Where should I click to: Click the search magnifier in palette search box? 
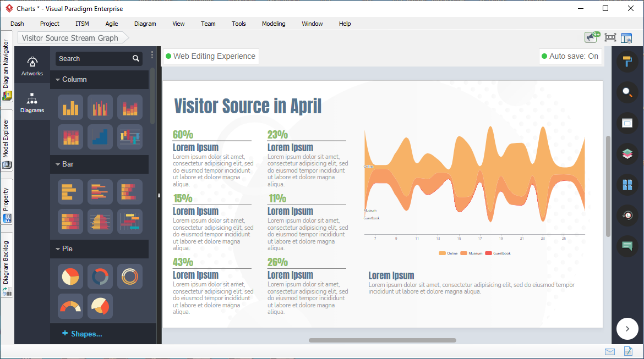click(136, 59)
